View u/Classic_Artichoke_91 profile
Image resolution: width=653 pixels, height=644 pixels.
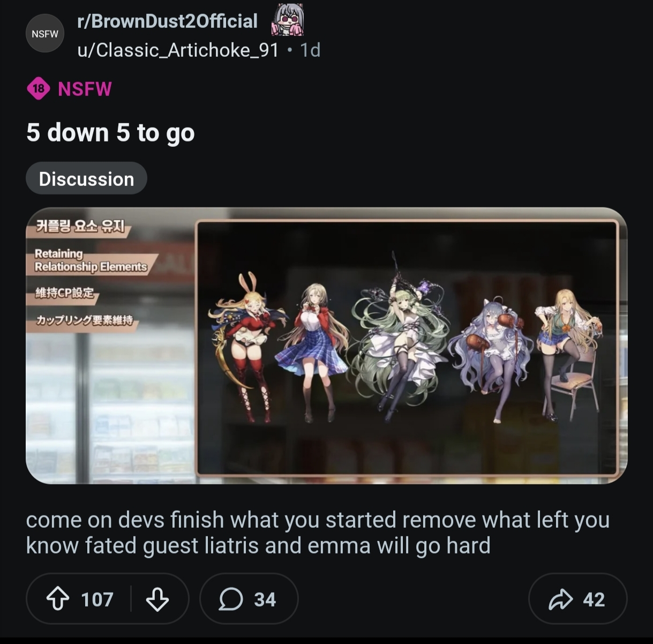(x=178, y=50)
